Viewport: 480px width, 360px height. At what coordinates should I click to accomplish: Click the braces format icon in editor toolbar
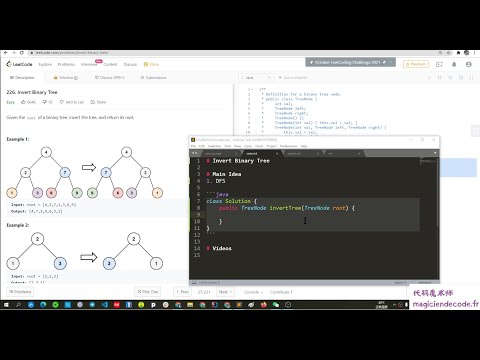439,78
